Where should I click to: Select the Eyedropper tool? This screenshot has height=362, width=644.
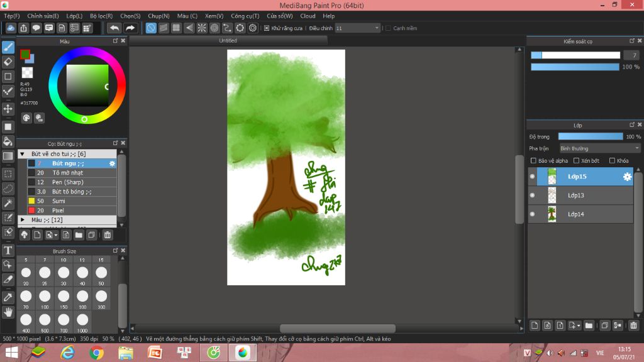pos(8,297)
